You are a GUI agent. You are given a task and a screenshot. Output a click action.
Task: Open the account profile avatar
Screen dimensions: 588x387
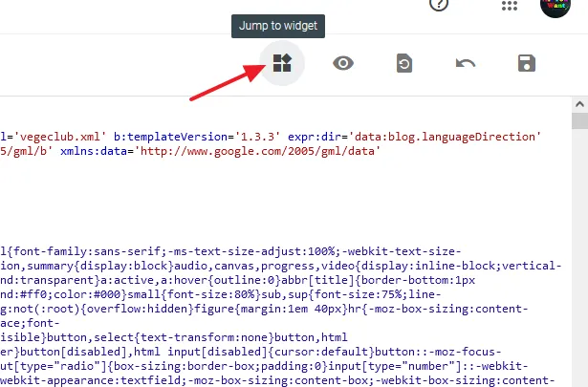555,6
